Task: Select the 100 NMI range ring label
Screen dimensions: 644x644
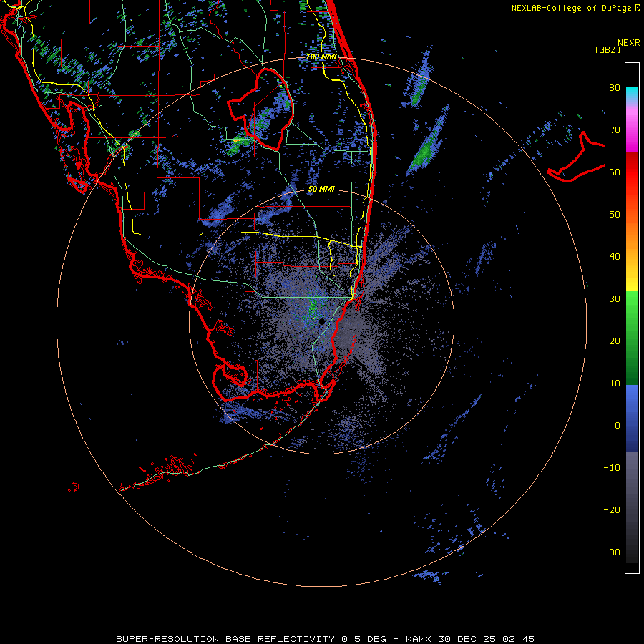Action: pos(321,57)
